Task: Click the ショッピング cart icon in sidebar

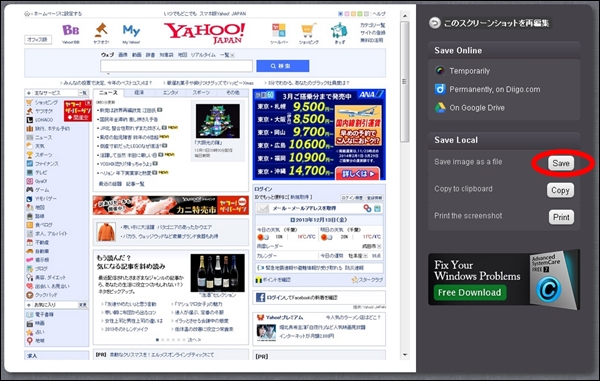Action: pos(29,103)
